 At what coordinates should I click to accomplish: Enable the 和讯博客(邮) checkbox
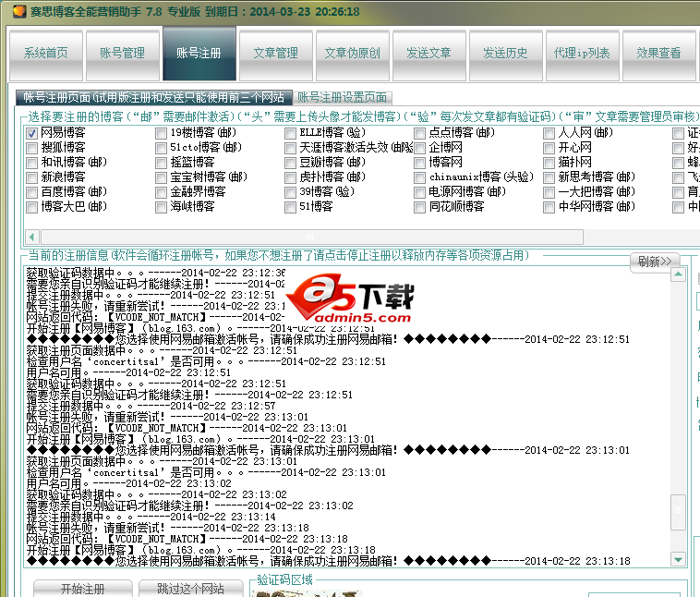click(x=31, y=163)
